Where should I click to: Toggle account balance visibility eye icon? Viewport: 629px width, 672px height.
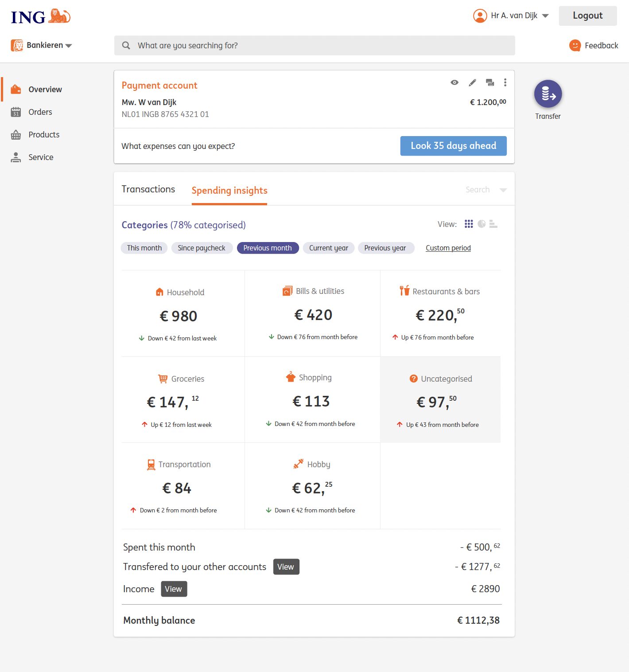tap(454, 82)
